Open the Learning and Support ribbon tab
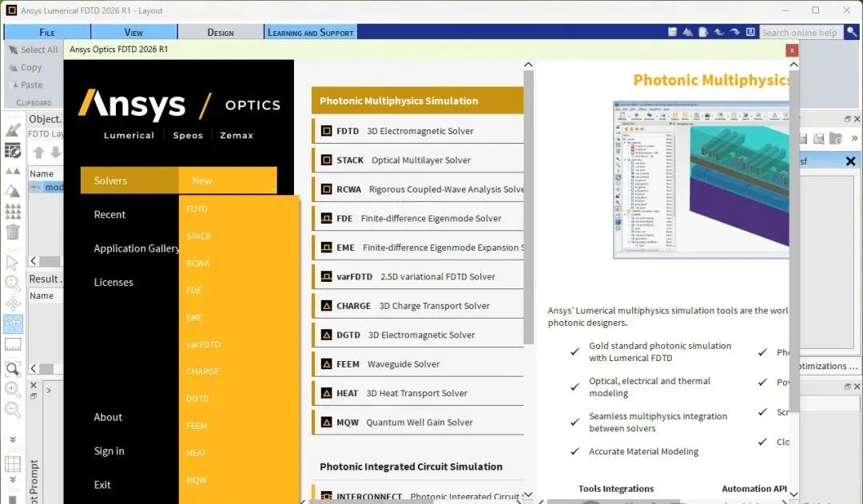This screenshot has width=863, height=504. coord(310,33)
